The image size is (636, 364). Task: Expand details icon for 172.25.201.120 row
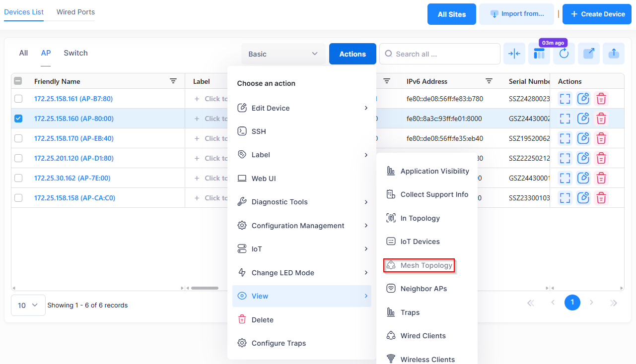565,158
